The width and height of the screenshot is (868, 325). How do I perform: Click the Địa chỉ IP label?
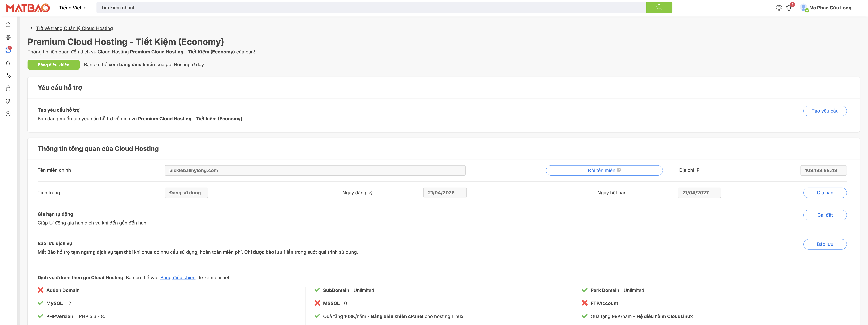click(x=689, y=170)
